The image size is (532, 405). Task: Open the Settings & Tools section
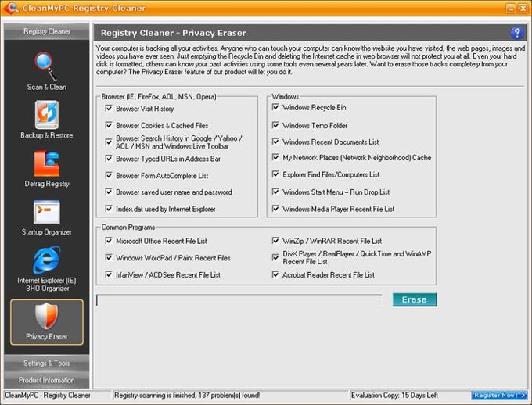(47, 363)
